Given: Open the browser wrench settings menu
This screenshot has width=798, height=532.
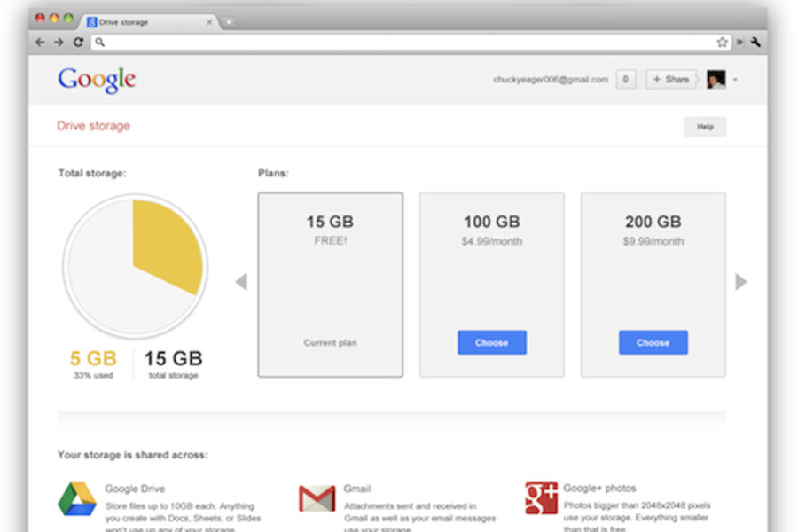Looking at the screenshot, I should pos(756,42).
